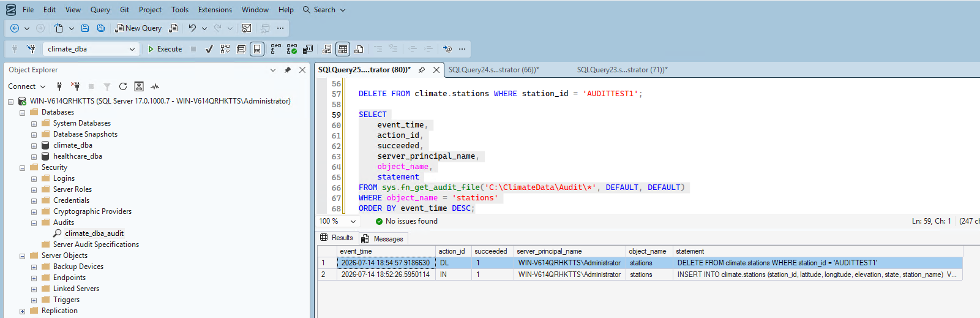Expand the Replication node

pyautogui.click(x=23, y=311)
